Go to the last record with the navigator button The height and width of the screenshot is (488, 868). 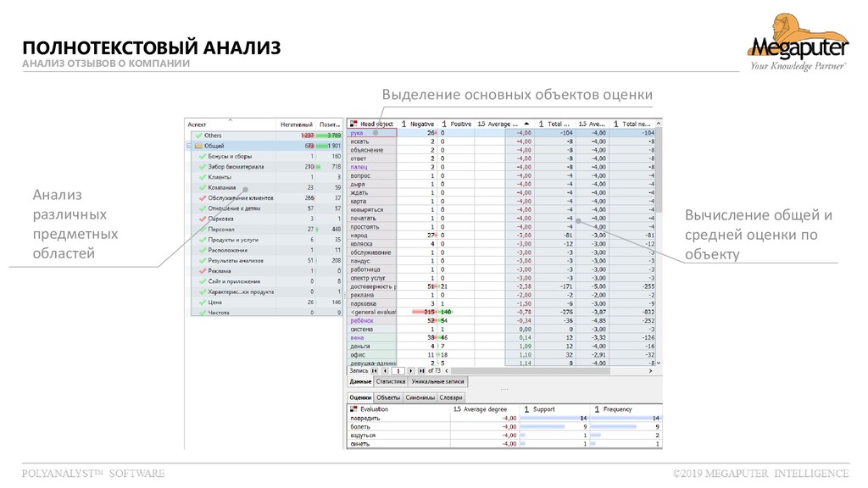(421, 371)
